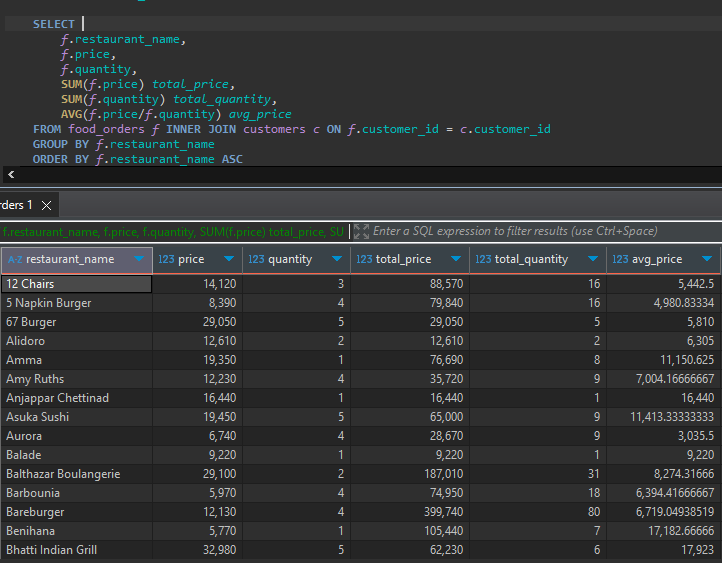Click total_price value 399,740 for Bareburger

443,512
